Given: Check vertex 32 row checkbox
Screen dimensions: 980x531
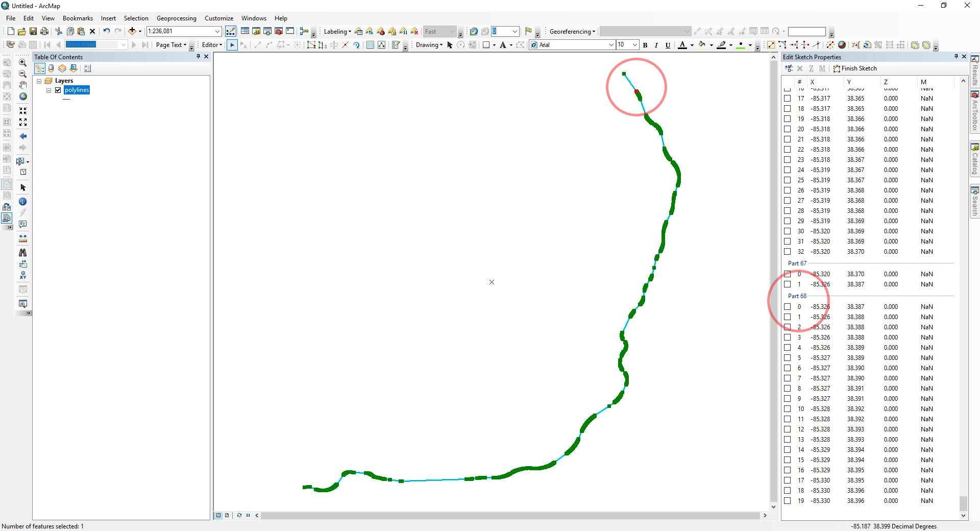Looking at the screenshot, I should click(788, 252).
